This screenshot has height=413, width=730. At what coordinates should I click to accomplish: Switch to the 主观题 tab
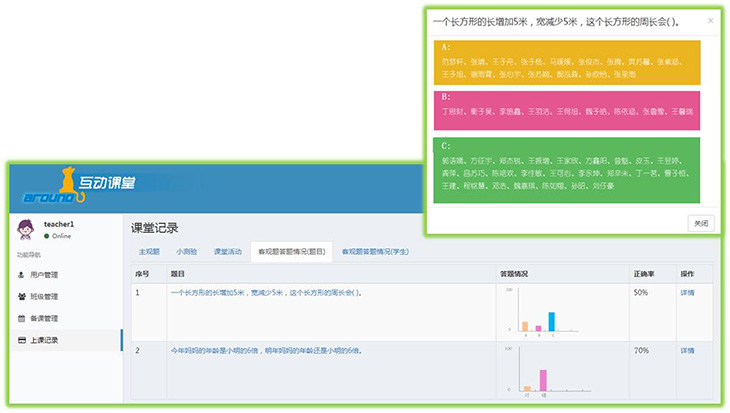(149, 253)
